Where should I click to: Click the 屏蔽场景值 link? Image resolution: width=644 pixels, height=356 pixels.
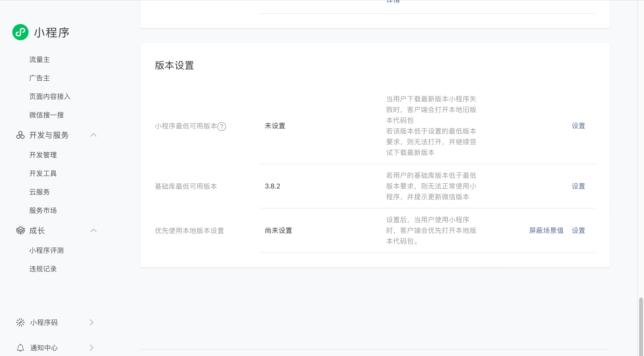pos(546,230)
